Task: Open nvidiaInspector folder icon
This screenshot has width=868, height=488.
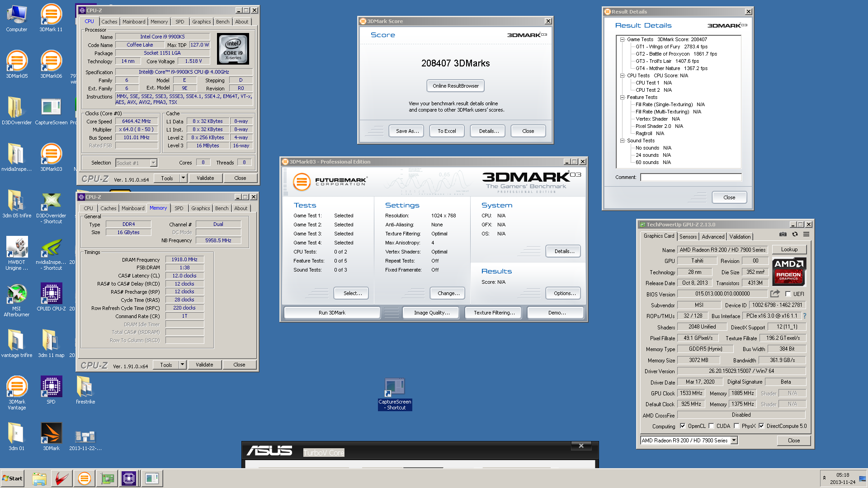Action: (x=17, y=158)
